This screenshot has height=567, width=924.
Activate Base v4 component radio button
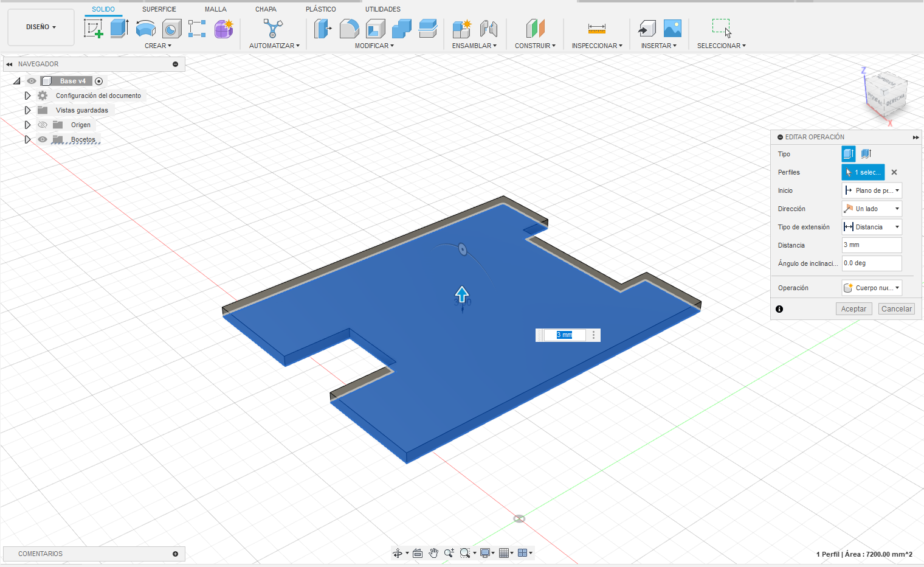click(x=99, y=81)
